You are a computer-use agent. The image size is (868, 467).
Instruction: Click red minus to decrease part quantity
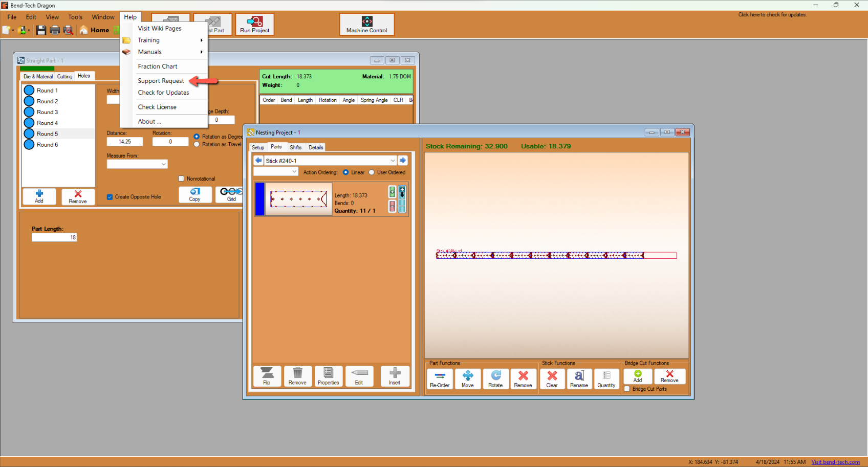[393, 206]
